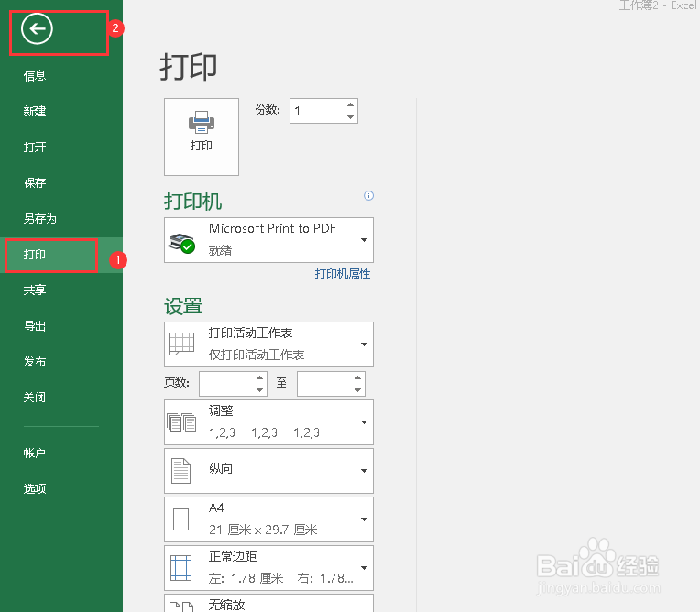Image resolution: width=700 pixels, height=612 pixels.
Task: Click the collated pages icon
Action: 181,421
